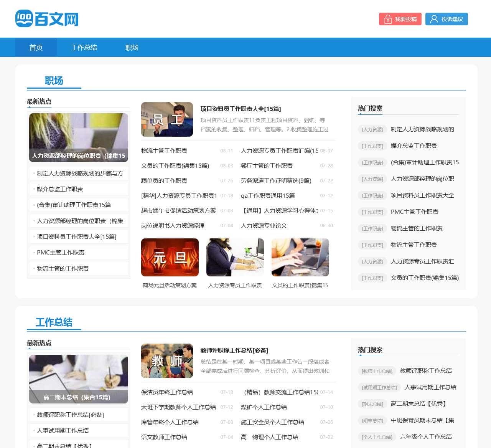The width and height of the screenshot is (491, 448).
Task: Click the 员工 picture beside the top article
Action: pos(167,119)
